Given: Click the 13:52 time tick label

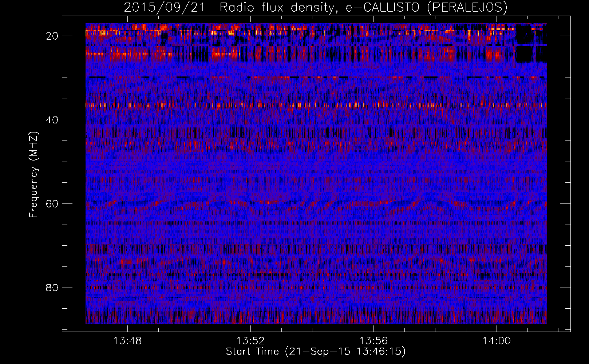Looking at the screenshot, I should coord(250,341).
